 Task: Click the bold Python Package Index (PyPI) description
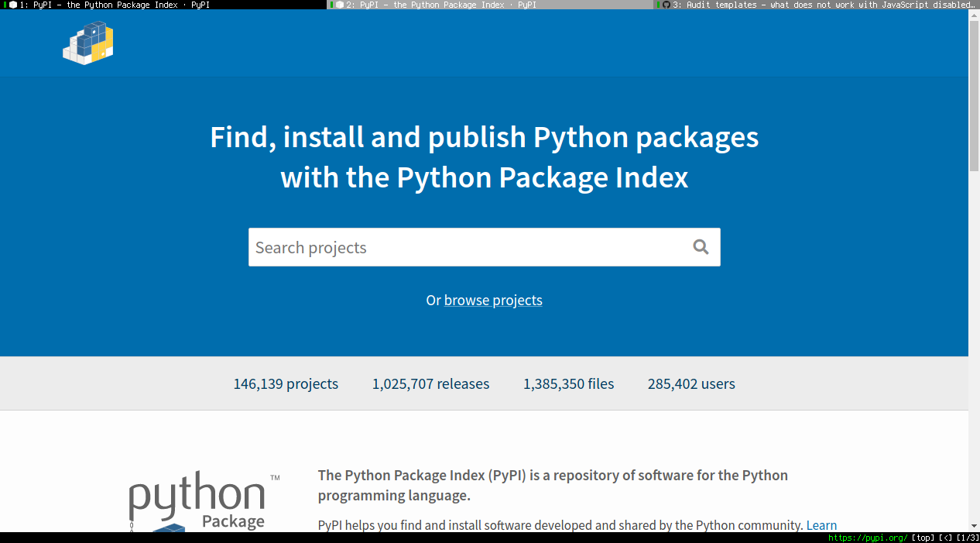coord(553,486)
